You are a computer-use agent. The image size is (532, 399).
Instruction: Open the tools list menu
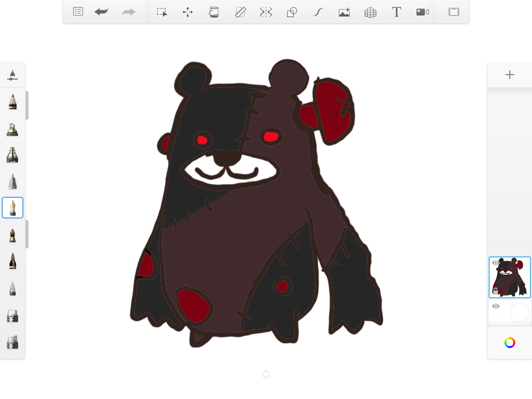pos(78,12)
